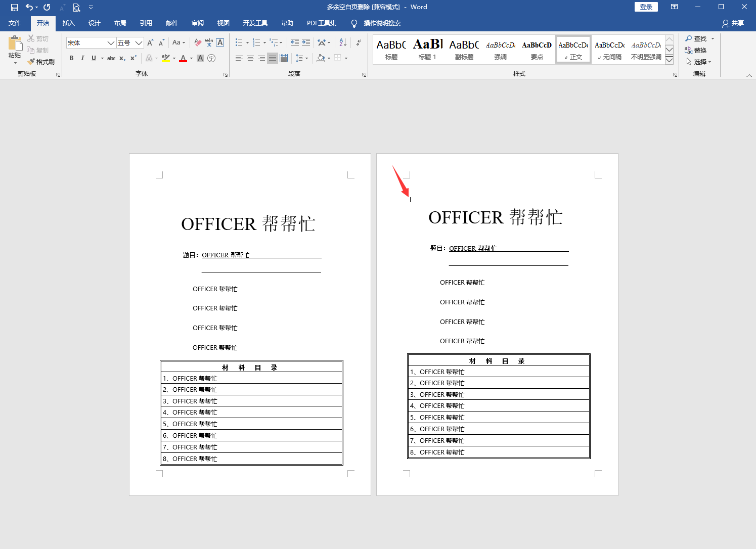Align paragraph text to the right
The image size is (756, 549).
pyautogui.click(x=261, y=58)
